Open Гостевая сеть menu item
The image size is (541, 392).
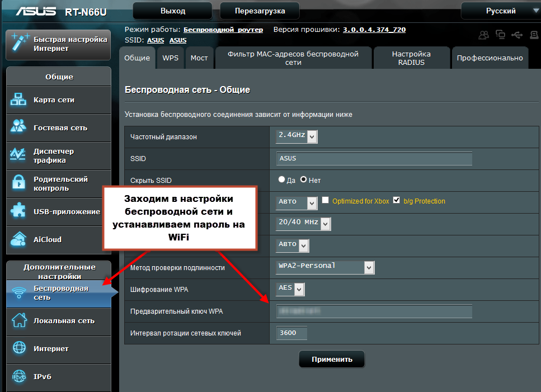click(x=59, y=128)
